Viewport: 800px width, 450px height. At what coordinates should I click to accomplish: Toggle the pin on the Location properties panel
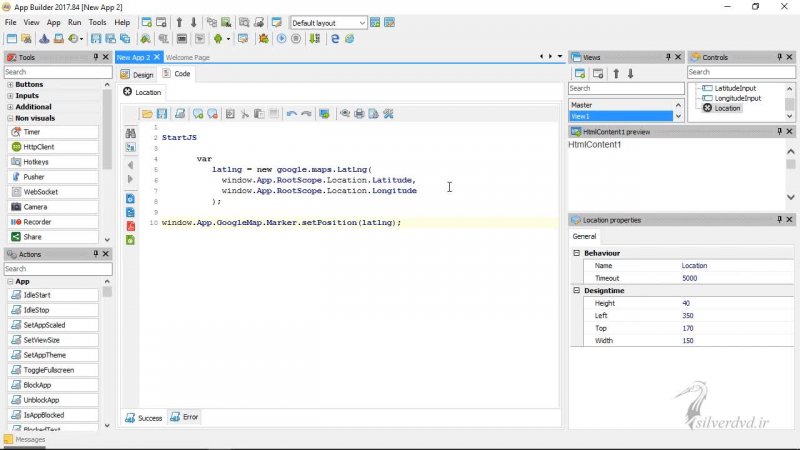coord(778,220)
